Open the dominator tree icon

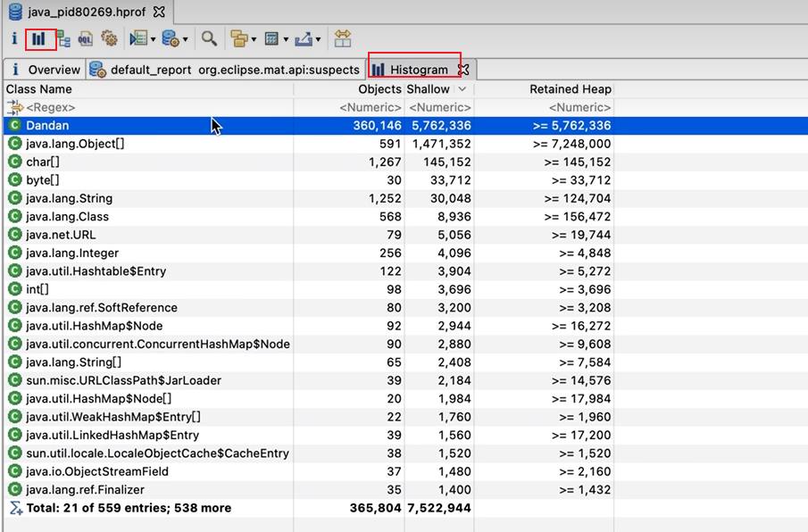pos(63,38)
